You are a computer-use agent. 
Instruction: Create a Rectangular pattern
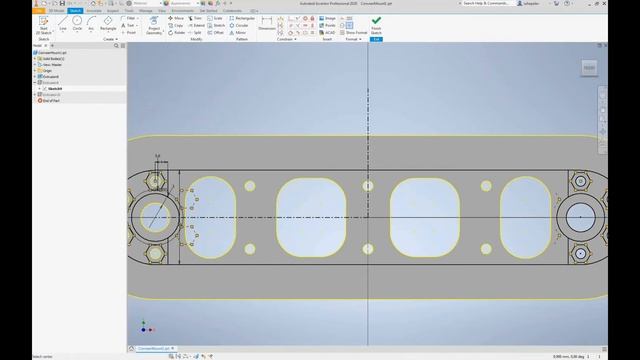pos(242,18)
